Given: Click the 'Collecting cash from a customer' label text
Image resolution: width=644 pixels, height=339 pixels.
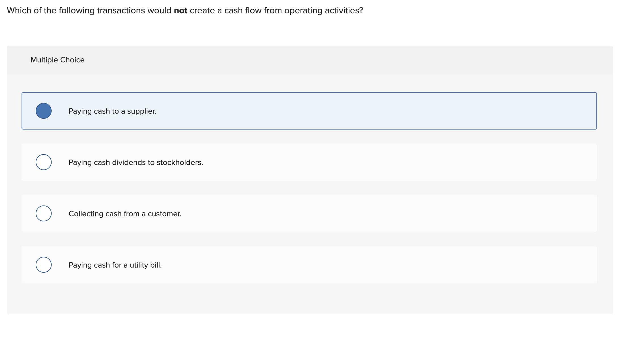Looking at the screenshot, I should (x=125, y=213).
